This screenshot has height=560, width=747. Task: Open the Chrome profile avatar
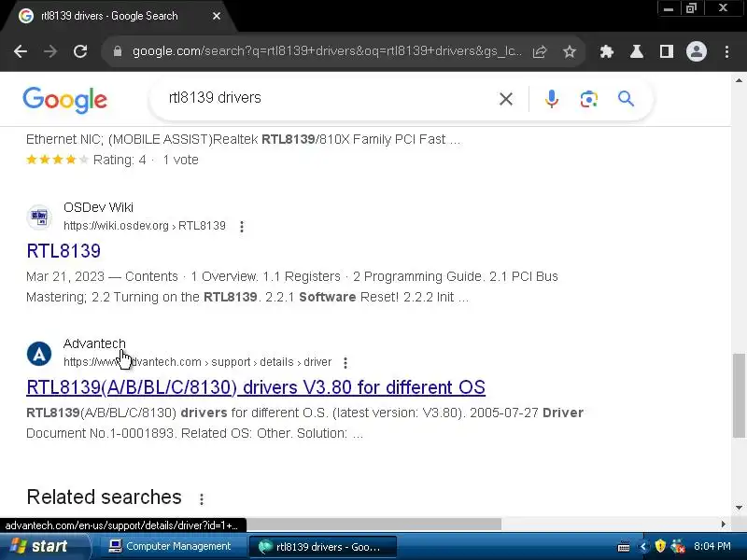coord(696,51)
